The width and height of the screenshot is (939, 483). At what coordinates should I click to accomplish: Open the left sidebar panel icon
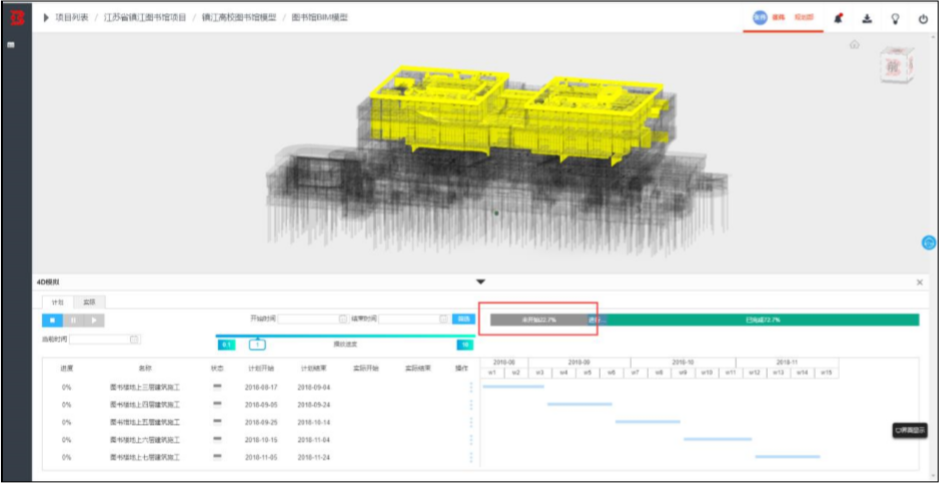click(11, 45)
